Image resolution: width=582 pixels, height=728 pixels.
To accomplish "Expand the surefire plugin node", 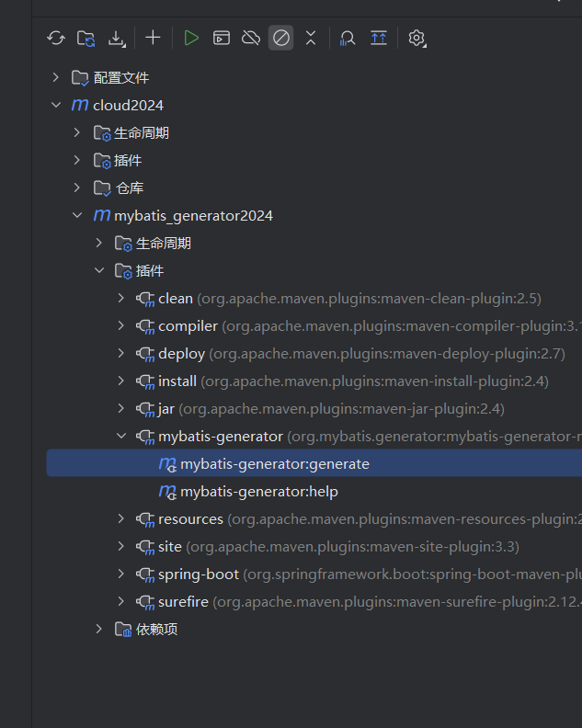I will point(120,601).
